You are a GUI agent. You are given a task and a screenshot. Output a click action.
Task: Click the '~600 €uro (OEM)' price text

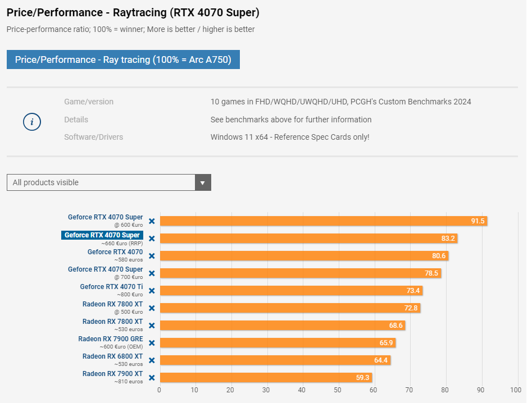(121, 347)
